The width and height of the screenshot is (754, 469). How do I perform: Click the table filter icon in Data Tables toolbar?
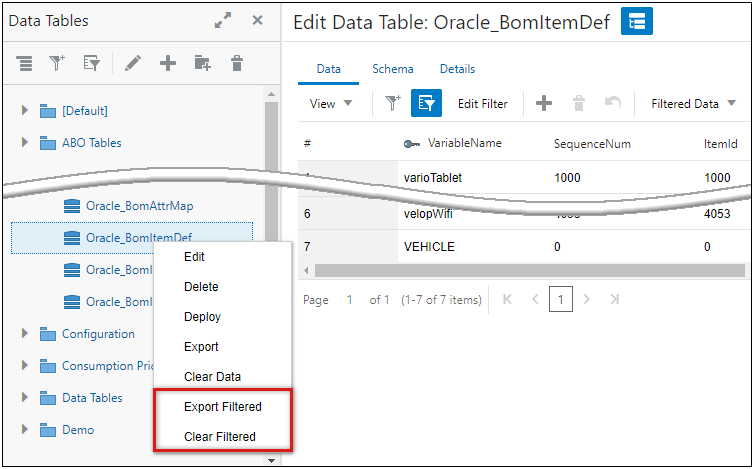pos(91,63)
